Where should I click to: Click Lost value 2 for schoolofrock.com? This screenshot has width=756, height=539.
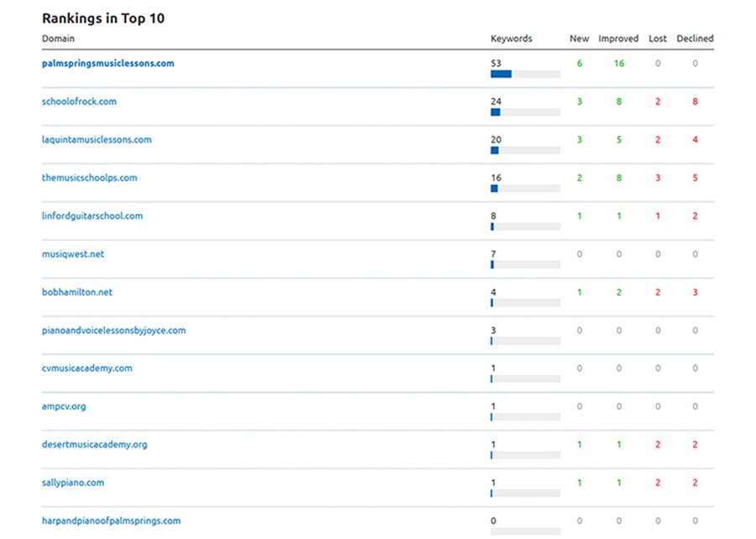coord(658,101)
